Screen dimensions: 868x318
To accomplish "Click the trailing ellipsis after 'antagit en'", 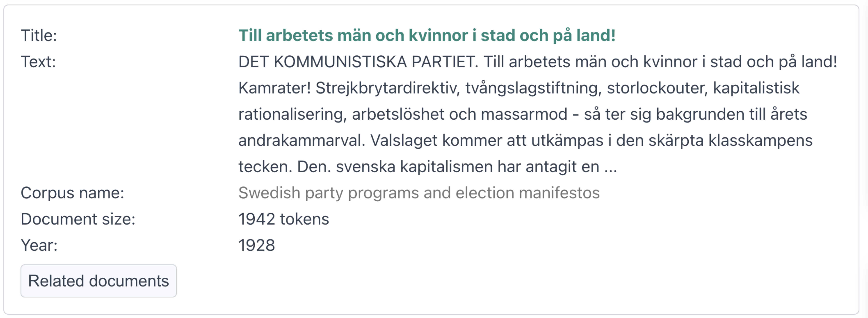I will pos(611,167).
